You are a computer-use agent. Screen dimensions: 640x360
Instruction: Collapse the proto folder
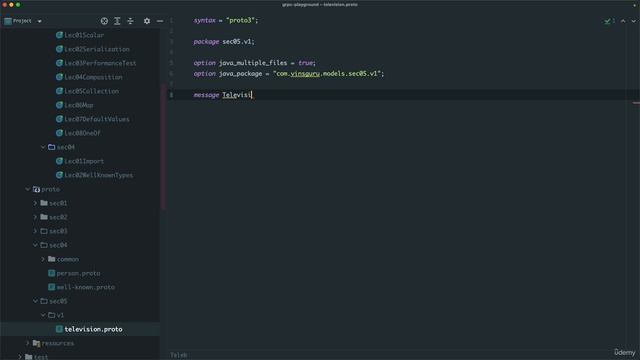point(27,189)
